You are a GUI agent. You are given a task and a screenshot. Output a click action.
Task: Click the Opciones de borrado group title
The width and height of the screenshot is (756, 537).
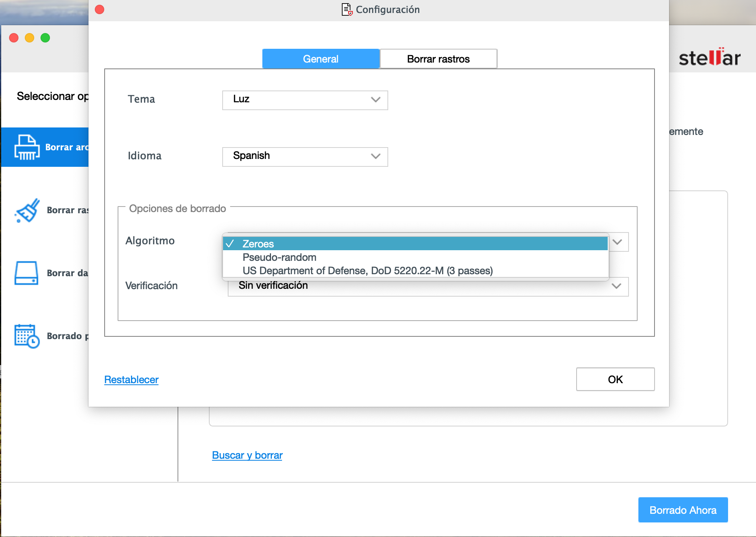(178, 209)
